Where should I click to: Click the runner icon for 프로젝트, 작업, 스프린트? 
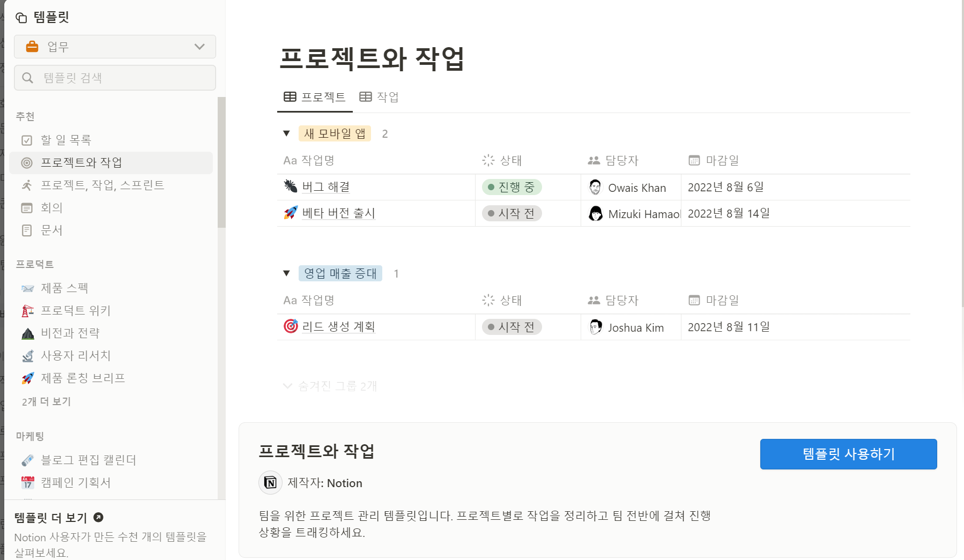point(27,185)
